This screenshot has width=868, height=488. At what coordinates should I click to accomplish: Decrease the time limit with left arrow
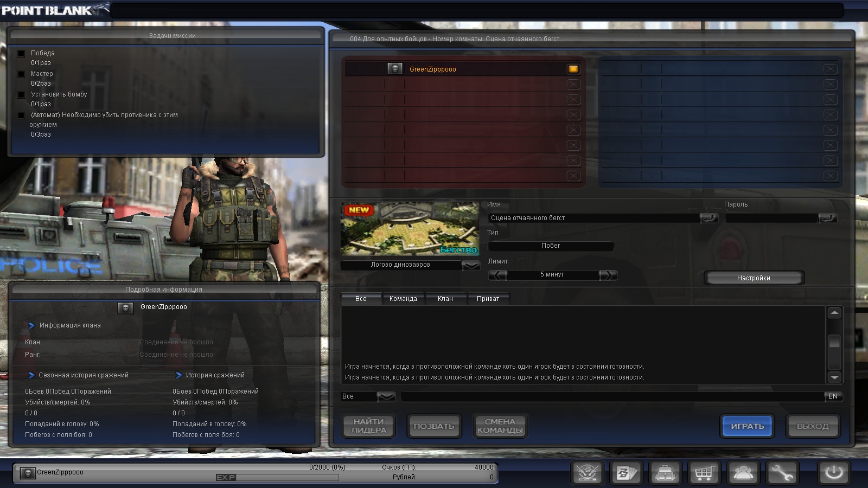pos(497,275)
